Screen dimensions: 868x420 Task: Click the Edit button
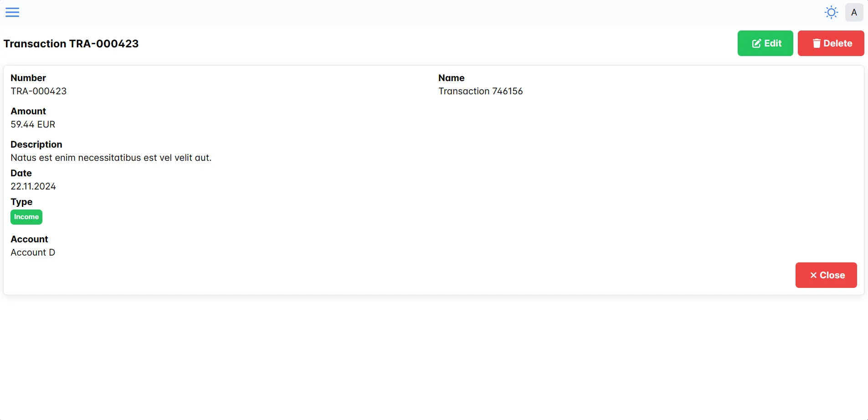[x=765, y=43]
